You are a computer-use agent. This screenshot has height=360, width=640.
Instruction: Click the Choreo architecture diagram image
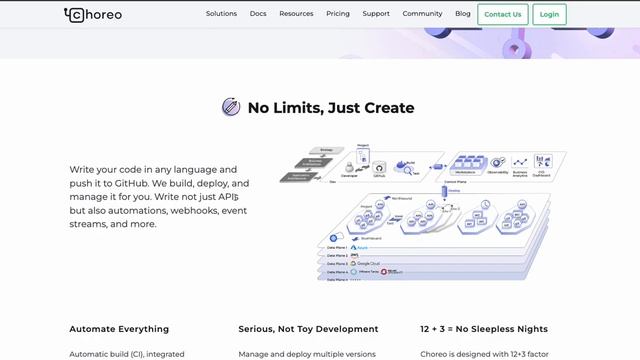(x=423, y=212)
